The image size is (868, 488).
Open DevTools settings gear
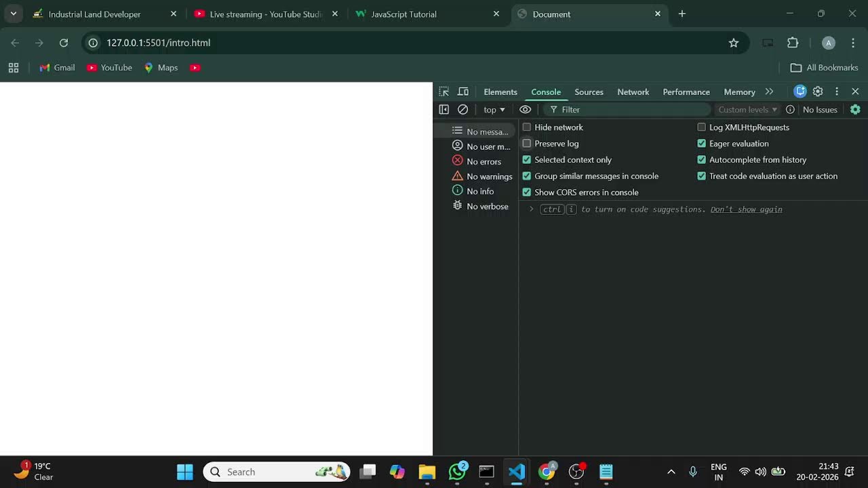818,91
